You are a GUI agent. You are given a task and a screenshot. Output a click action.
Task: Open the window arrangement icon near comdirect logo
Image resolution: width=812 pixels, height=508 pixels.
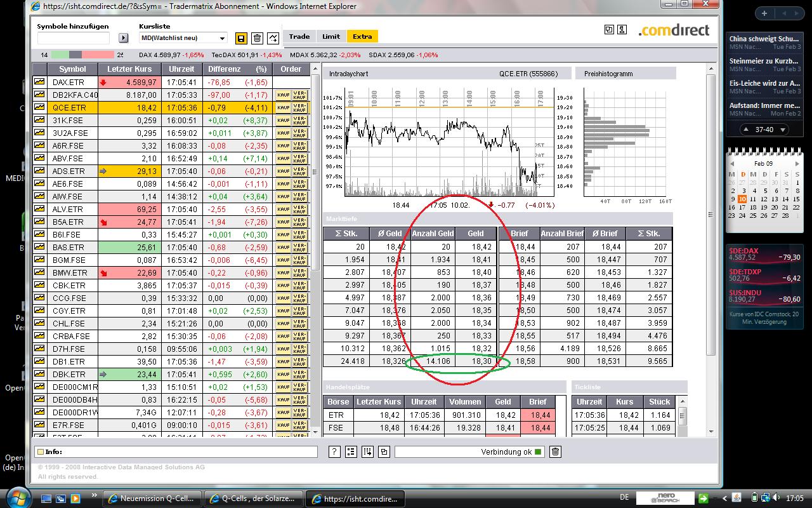(x=609, y=29)
